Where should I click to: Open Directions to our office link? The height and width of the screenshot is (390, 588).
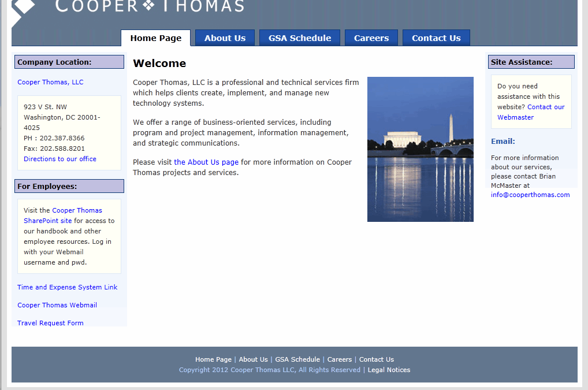(60, 159)
